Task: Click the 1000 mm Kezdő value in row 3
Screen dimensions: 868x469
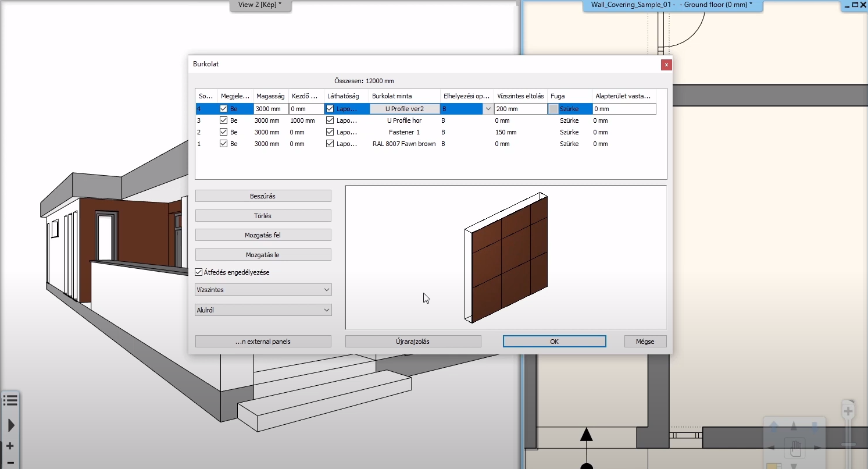Action: point(303,120)
